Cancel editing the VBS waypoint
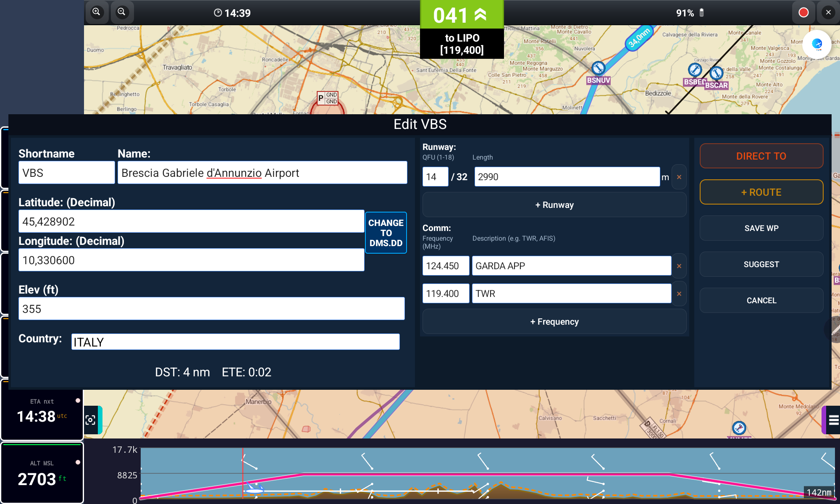Image resolution: width=840 pixels, height=504 pixels. click(761, 301)
